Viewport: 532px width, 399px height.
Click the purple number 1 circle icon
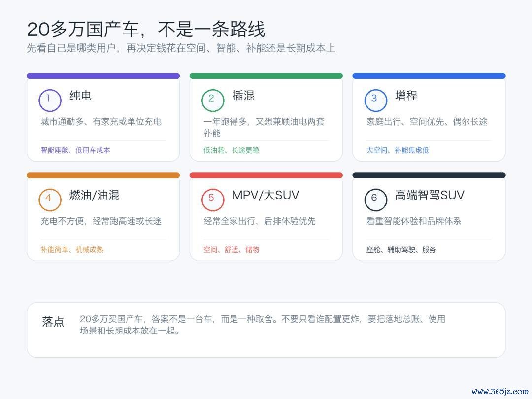tap(50, 100)
